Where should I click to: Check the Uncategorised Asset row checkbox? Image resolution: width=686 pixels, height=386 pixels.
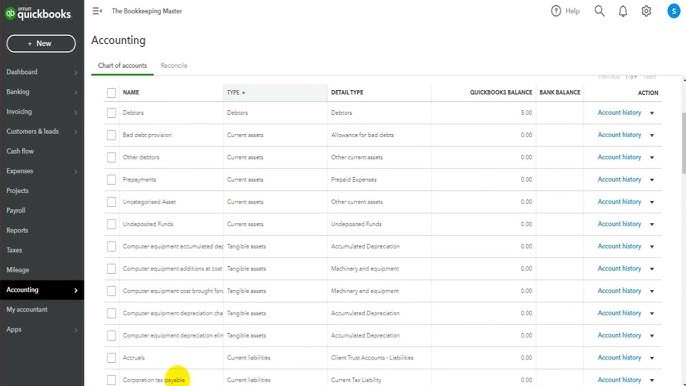112,202
